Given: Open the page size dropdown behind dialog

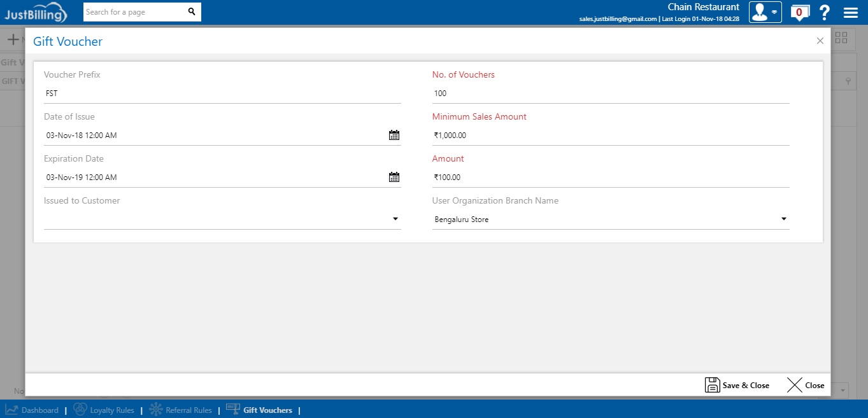Looking at the screenshot, I should click(843, 390).
